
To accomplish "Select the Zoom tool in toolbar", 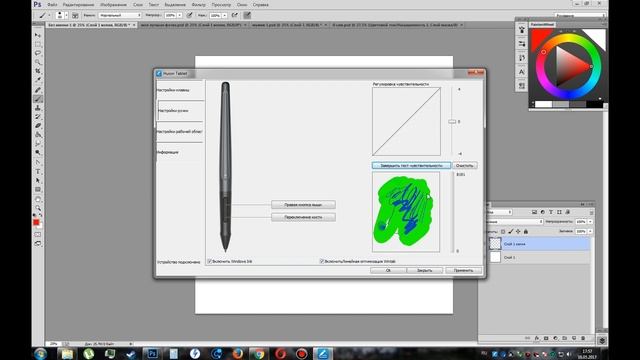I will click(38, 208).
